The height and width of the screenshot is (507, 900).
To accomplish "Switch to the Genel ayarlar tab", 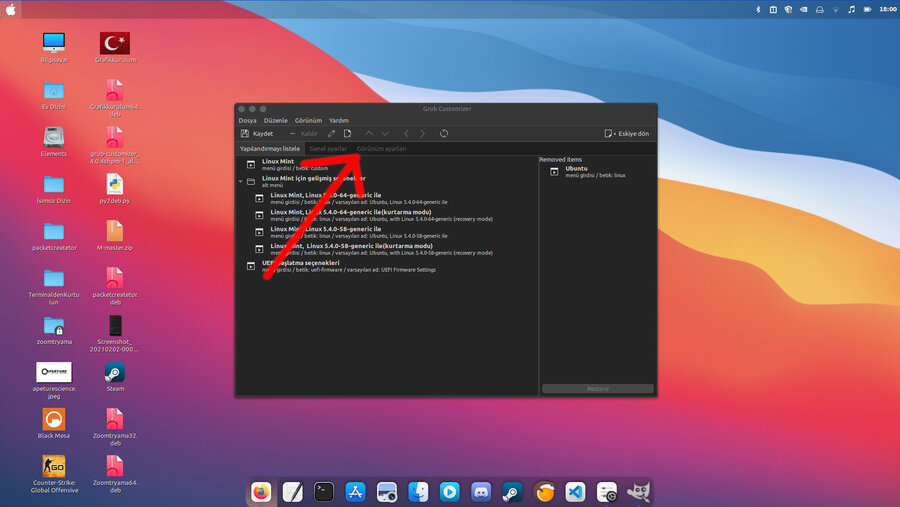I will [x=328, y=148].
